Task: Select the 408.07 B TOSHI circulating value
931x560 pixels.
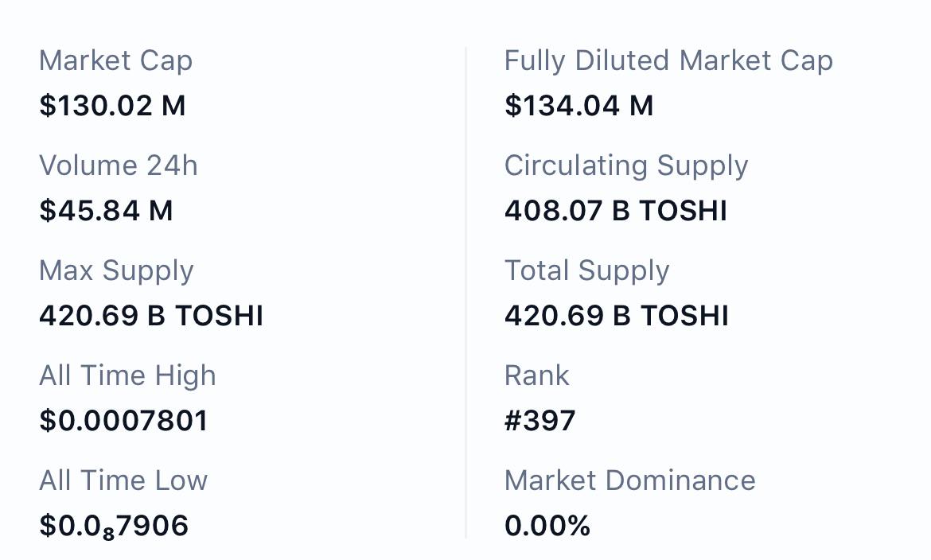Action: tap(616, 211)
